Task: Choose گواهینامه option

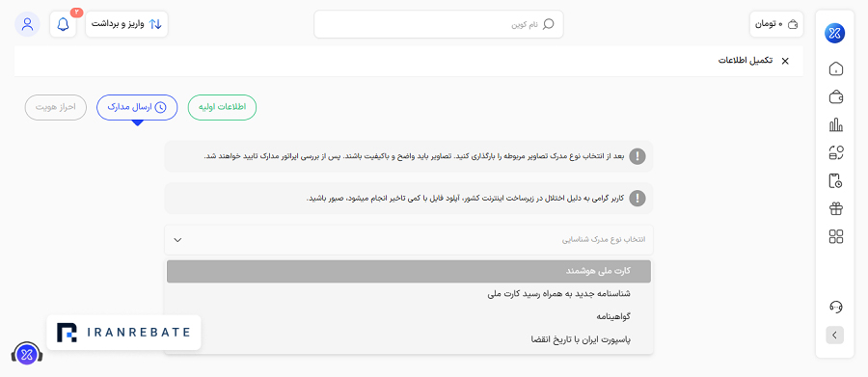Action: [409, 316]
